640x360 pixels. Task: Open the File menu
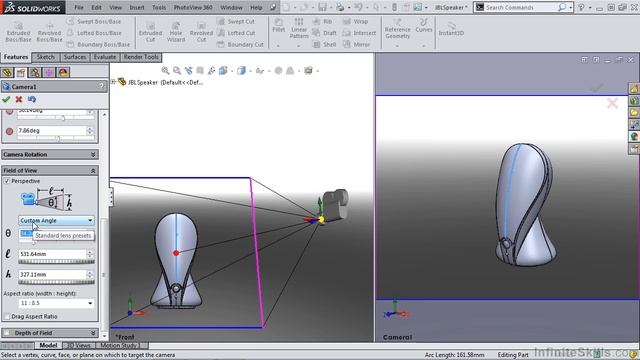click(x=79, y=7)
